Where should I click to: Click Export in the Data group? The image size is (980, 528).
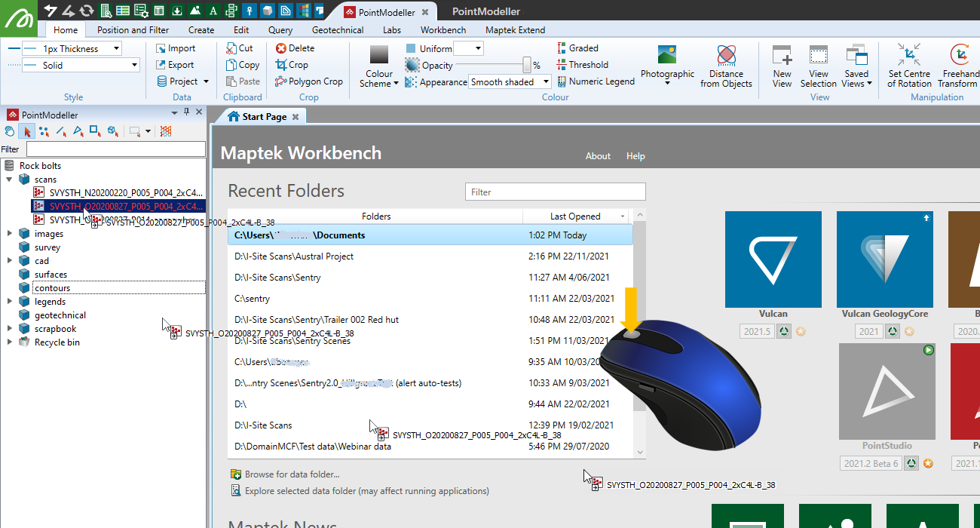(176, 65)
